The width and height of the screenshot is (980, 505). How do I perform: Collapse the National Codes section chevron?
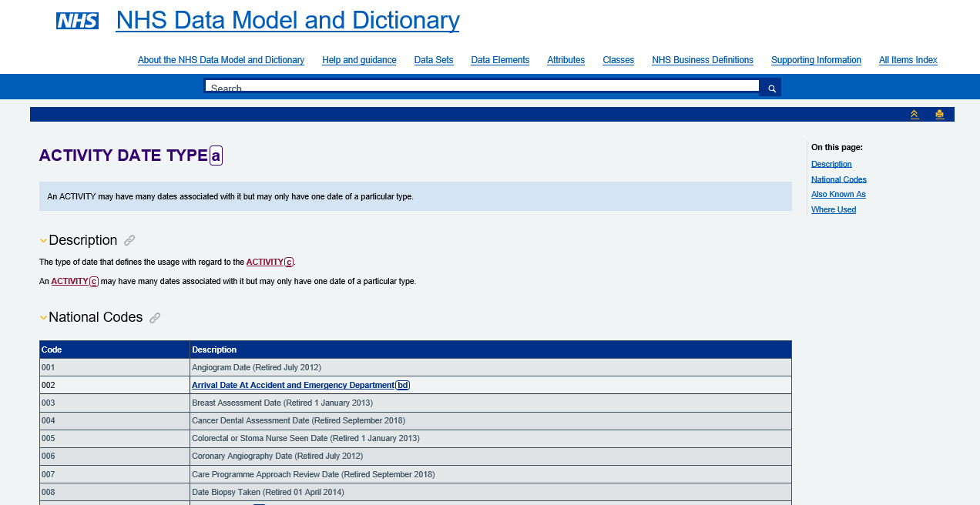(43, 318)
